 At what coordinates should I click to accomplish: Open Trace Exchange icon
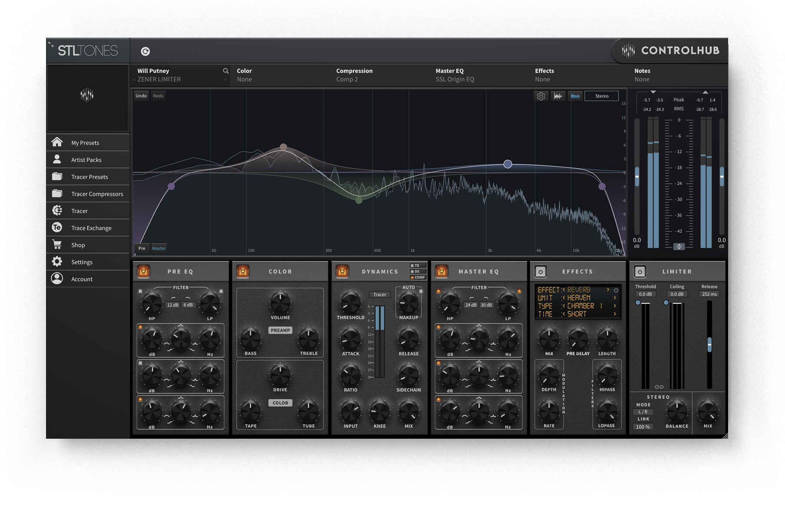(x=57, y=227)
